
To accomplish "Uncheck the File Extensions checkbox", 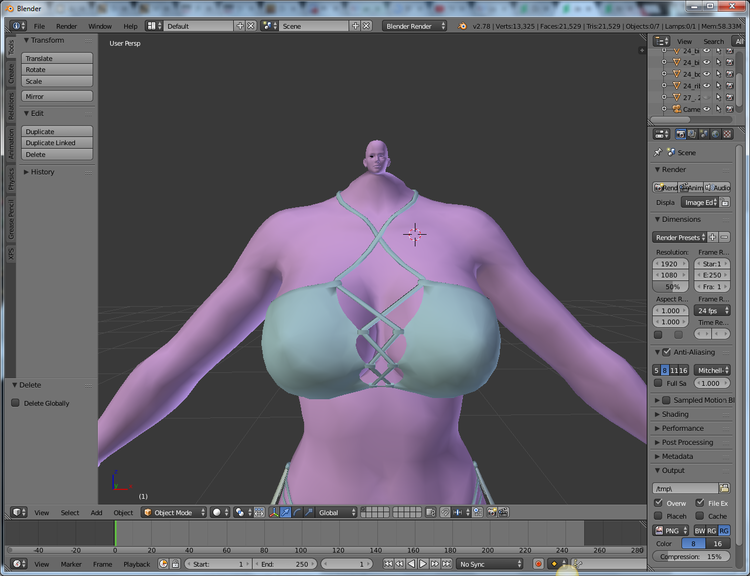I will pyautogui.click(x=700, y=503).
